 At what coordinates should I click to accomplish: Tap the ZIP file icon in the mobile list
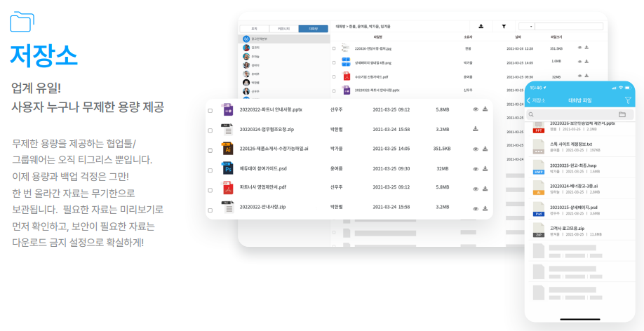point(539,231)
